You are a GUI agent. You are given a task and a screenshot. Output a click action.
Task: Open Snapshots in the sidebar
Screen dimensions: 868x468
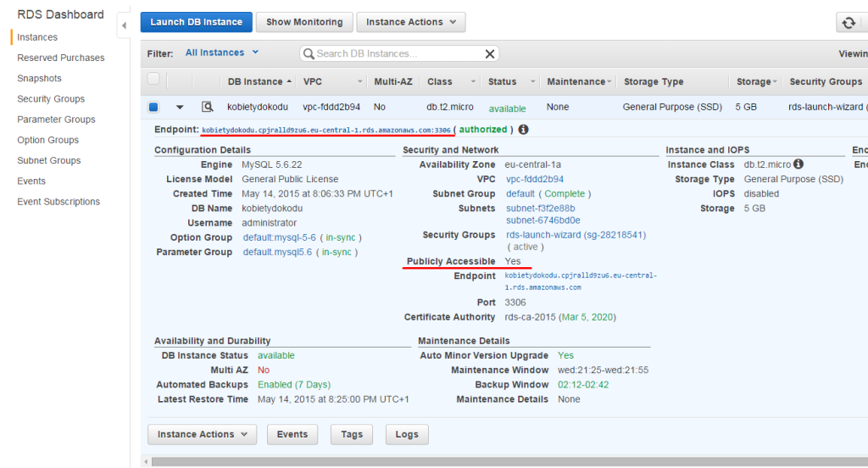(x=39, y=78)
